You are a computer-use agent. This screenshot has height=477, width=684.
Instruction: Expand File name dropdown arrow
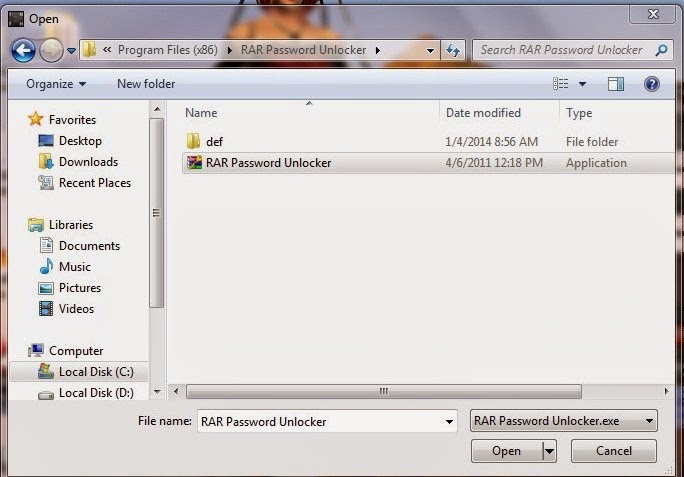coord(449,422)
